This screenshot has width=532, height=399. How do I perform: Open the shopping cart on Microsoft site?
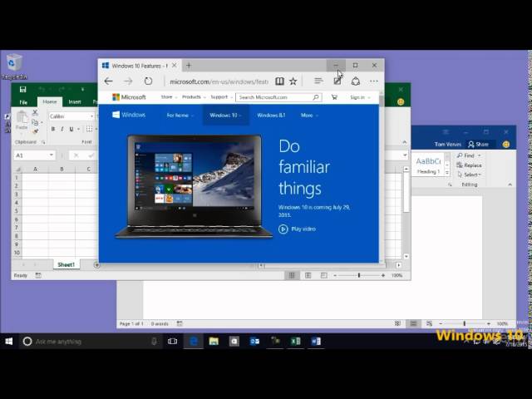(x=334, y=97)
